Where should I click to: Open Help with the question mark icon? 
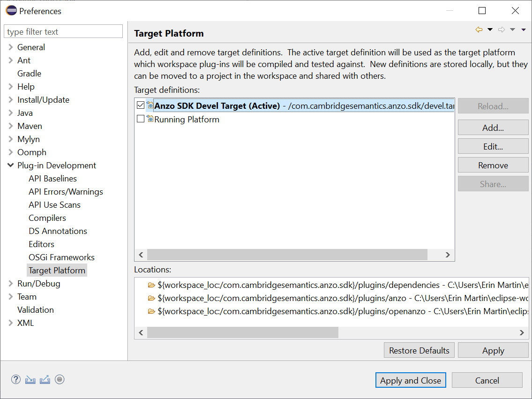15,379
